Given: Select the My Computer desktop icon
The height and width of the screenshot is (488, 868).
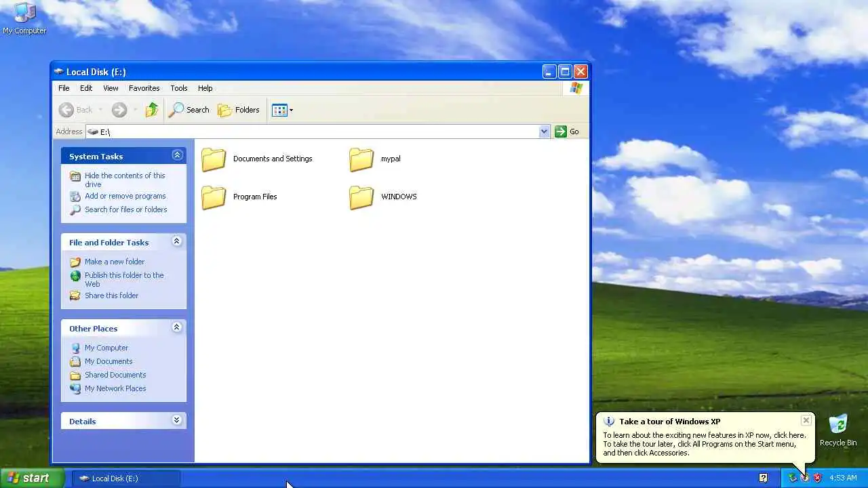Looking at the screenshot, I should [x=24, y=18].
